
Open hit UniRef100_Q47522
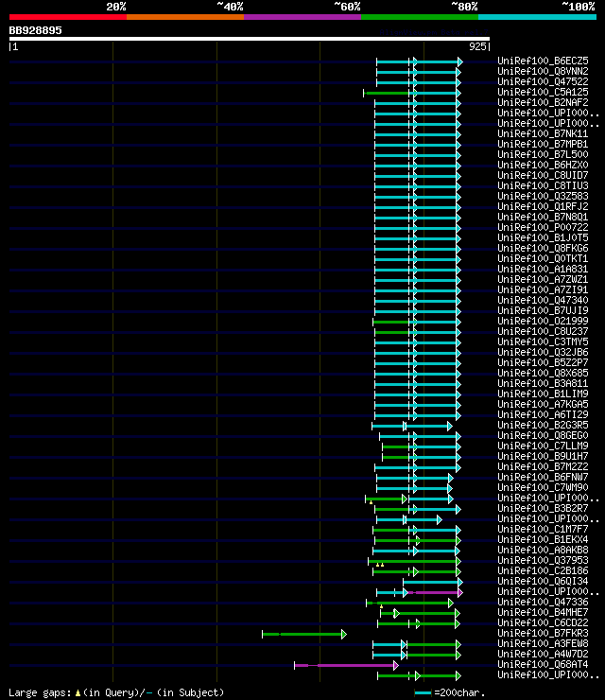(543, 81)
